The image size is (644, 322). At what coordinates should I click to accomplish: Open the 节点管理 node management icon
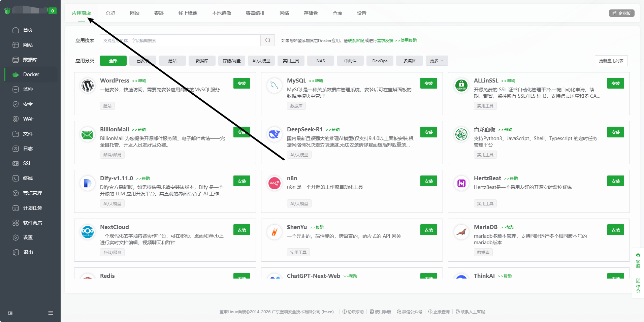click(x=15, y=193)
